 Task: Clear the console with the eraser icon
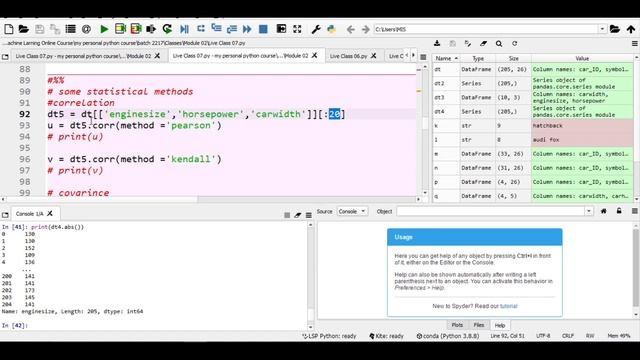click(x=298, y=215)
